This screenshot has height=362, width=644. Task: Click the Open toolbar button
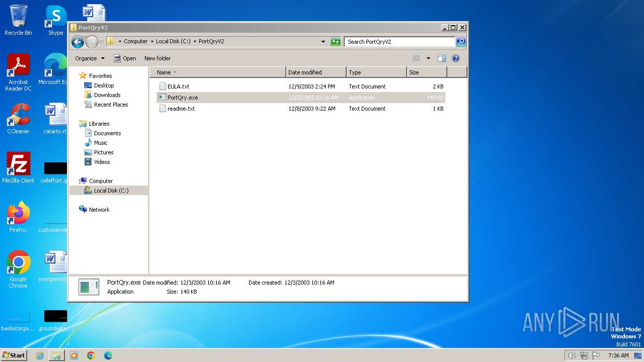pyautogui.click(x=125, y=58)
